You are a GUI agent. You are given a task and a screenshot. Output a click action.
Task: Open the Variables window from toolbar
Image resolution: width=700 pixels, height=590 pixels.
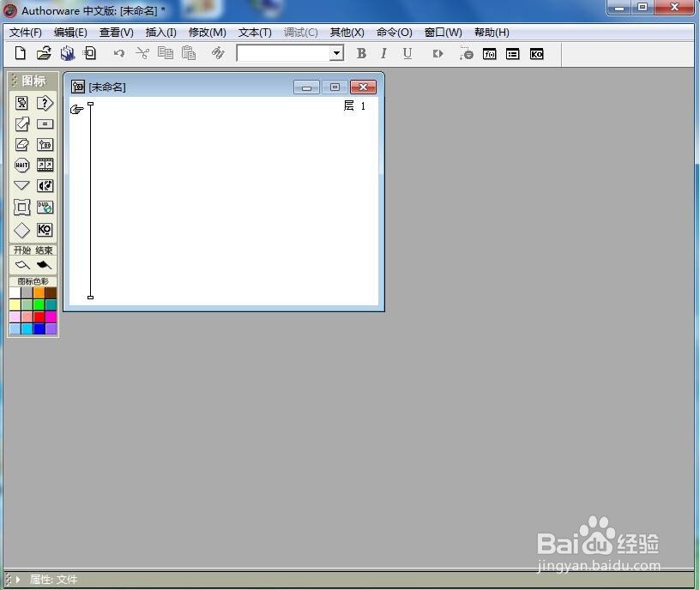coord(512,54)
